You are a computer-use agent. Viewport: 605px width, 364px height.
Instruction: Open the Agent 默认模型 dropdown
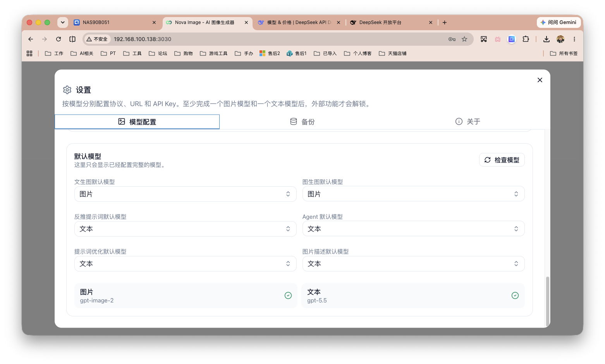(x=413, y=229)
